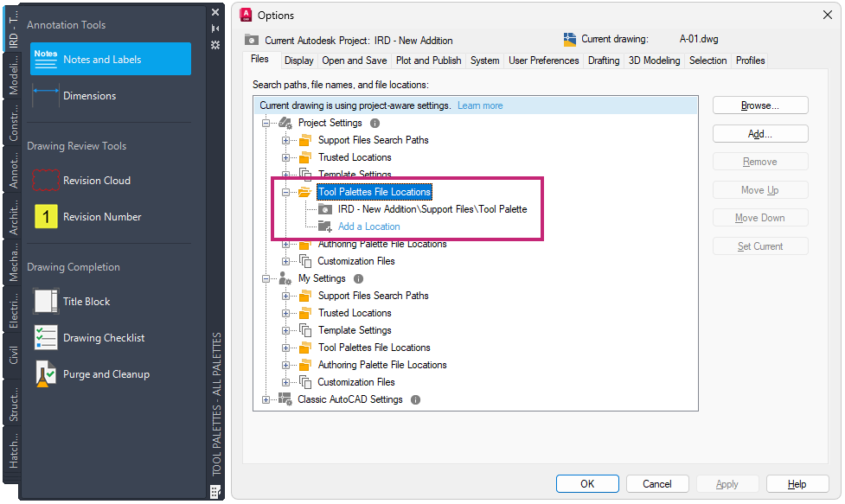Expand the Classic AutoCAD Settings node
Image resolution: width=845 pixels, height=504 pixels.
[266, 400]
